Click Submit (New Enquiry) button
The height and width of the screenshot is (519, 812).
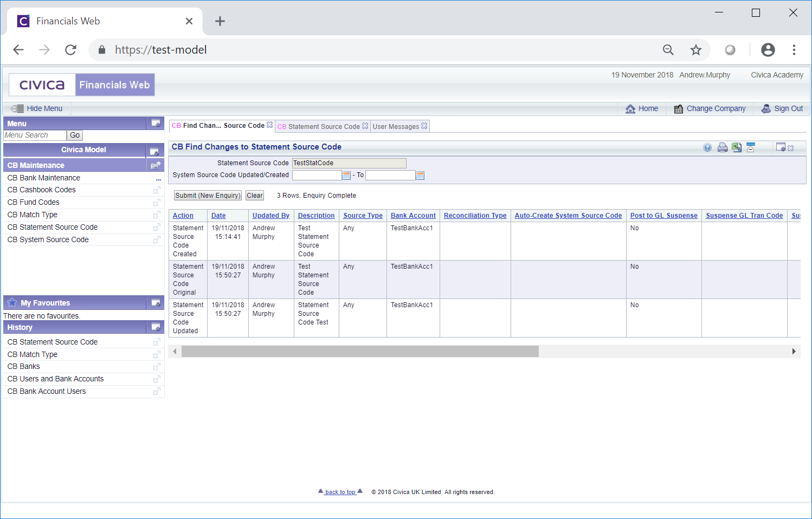[208, 196]
